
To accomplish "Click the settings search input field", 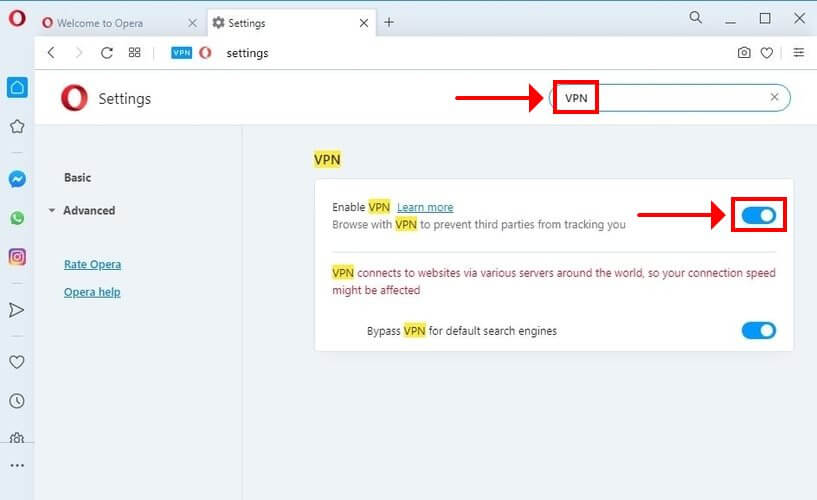I will click(x=670, y=97).
